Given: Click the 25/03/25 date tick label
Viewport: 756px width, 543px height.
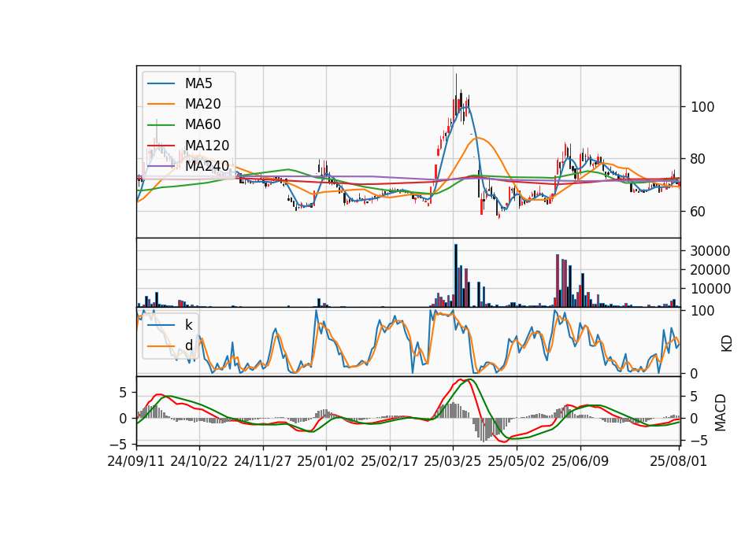Looking at the screenshot, I should tap(452, 461).
